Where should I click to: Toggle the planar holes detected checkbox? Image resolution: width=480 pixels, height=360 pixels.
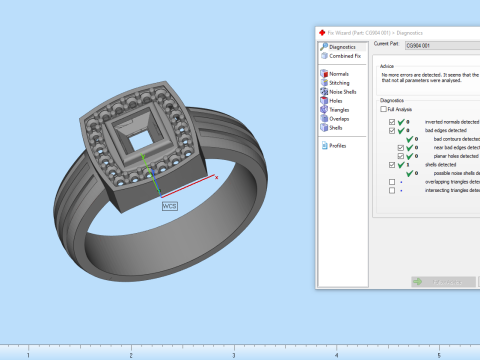pos(401,156)
